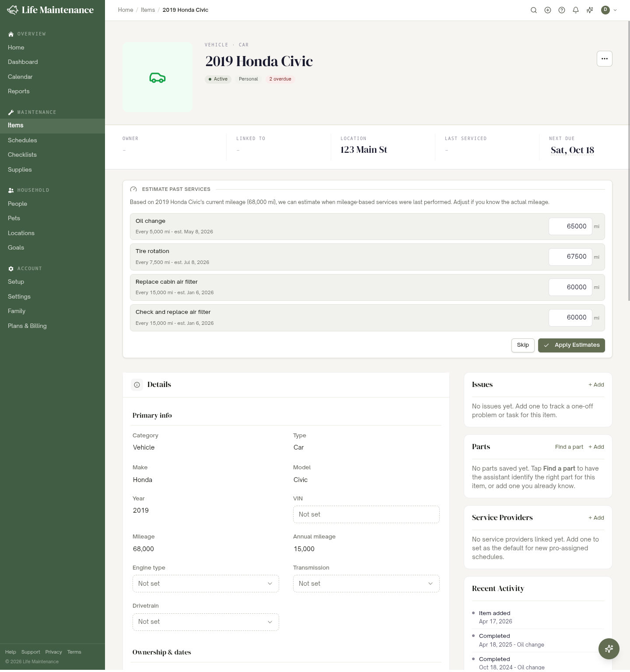Open the user avatar D menu
The height and width of the screenshot is (672, 630).
pyautogui.click(x=605, y=10)
